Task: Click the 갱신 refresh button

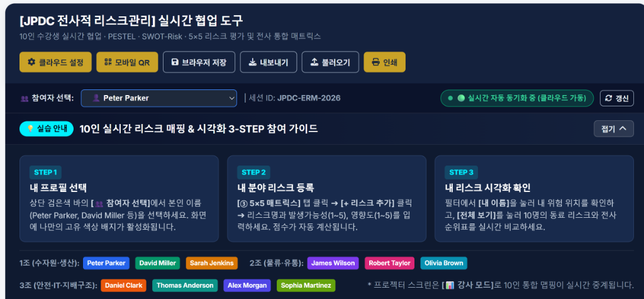Action: click(617, 98)
